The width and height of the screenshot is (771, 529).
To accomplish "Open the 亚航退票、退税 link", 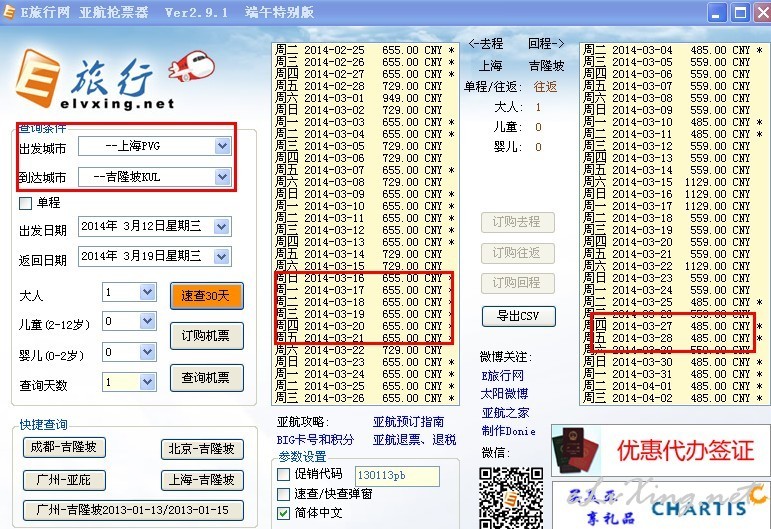I will tap(415, 440).
